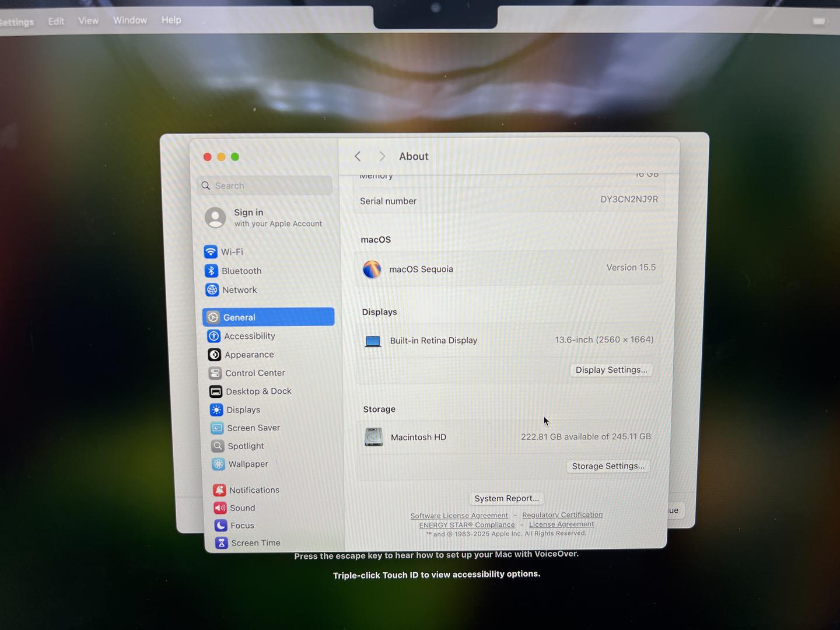
Task: Click the Displays section heading
Action: coord(379,312)
